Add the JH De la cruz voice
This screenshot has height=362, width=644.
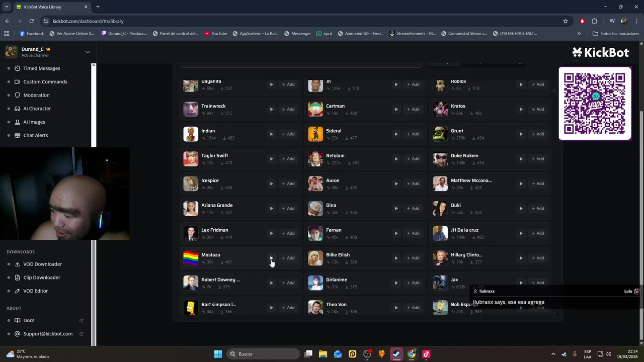tap(538, 233)
